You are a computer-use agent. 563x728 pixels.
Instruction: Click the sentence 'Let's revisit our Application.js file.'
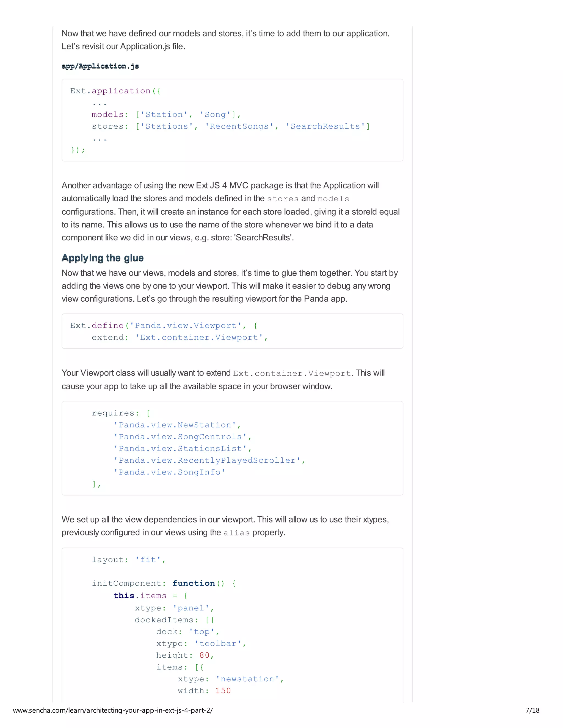123,46
